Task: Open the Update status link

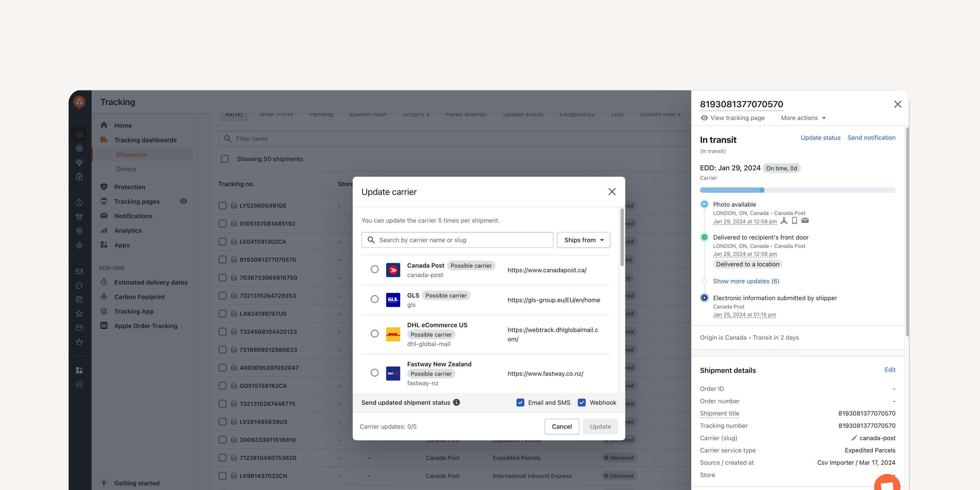Action: click(x=820, y=138)
